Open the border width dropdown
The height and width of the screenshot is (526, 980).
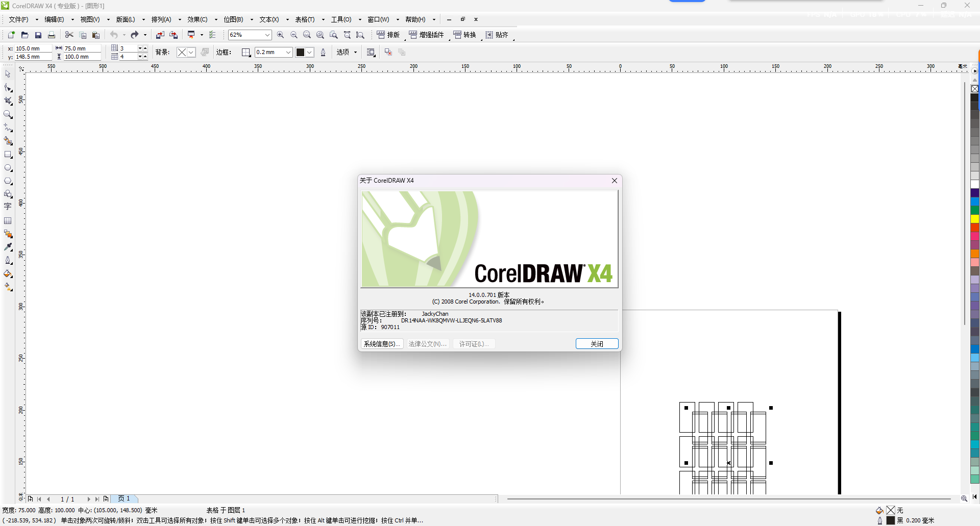click(288, 52)
